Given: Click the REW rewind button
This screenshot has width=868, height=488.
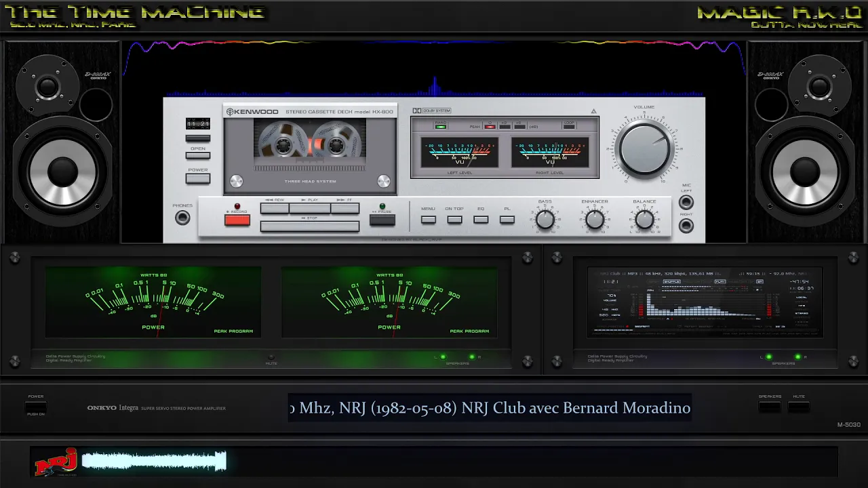Looking at the screenshot, I should (x=275, y=208).
